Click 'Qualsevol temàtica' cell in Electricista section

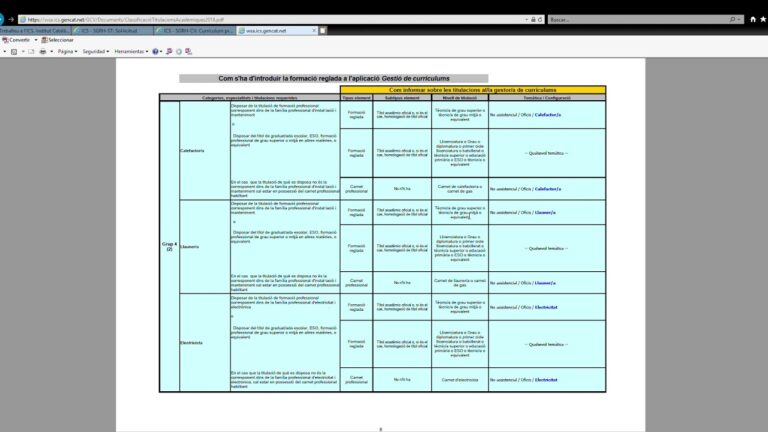[547, 344]
